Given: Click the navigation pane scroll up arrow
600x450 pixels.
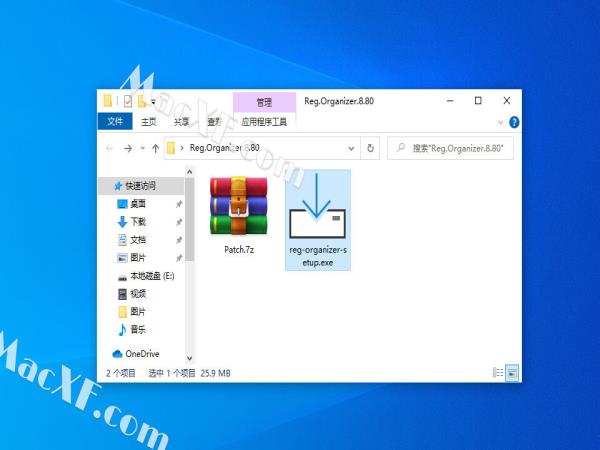Looking at the screenshot, I should [189, 172].
